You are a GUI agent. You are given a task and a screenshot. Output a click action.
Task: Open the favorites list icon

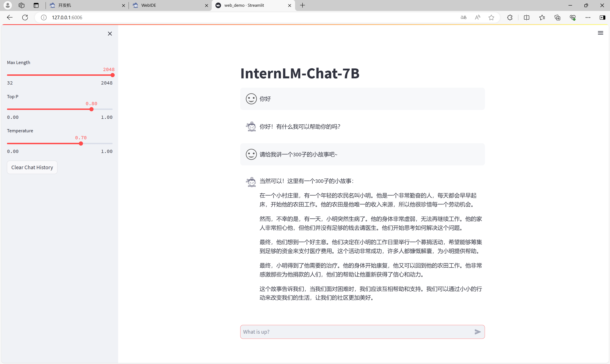tap(542, 17)
